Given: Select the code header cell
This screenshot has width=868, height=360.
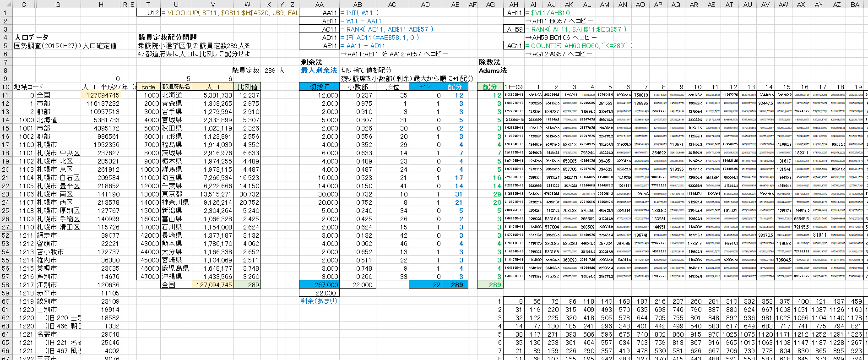Looking at the screenshot, I should pyautogui.click(x=148, y=87).
